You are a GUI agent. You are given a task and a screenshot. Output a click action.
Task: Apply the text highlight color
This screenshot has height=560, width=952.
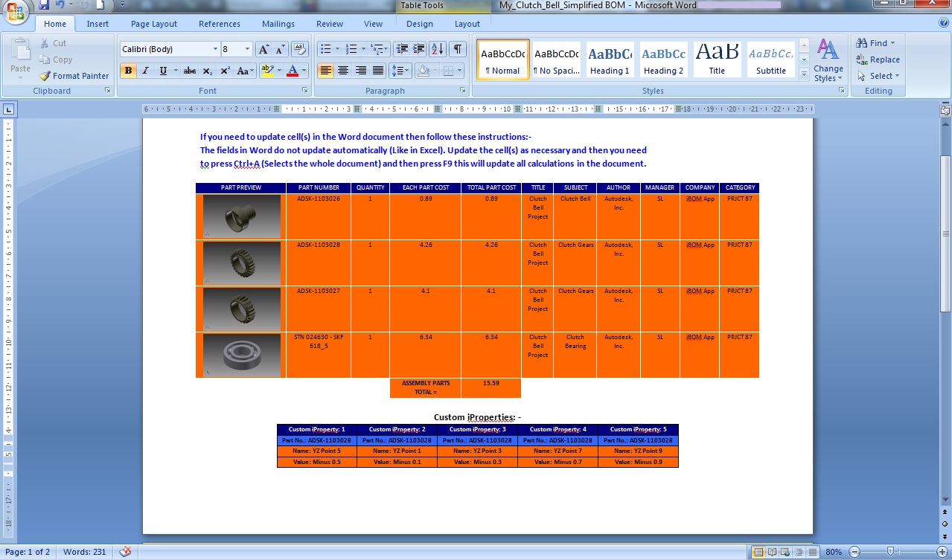click(x=266, y=71)
